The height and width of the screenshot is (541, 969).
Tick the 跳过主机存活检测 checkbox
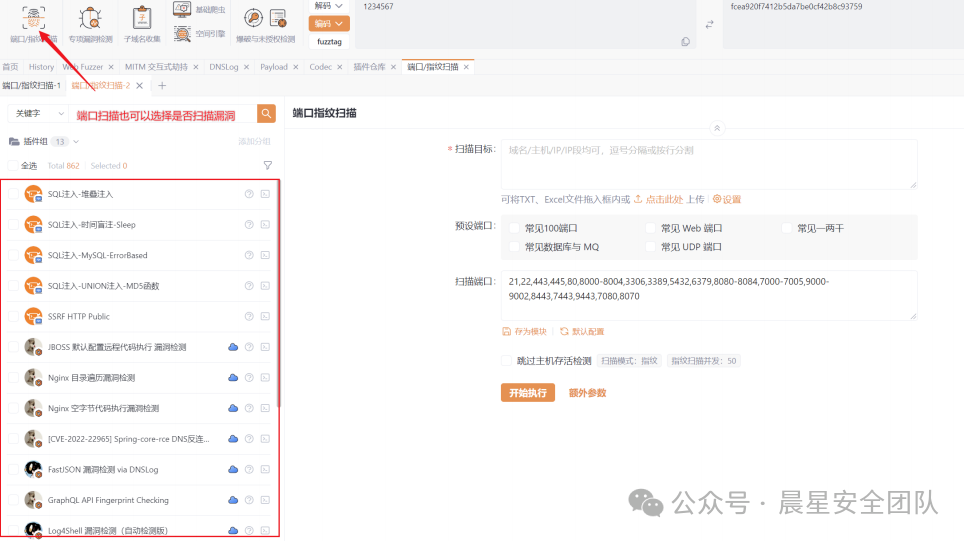(507, 361)
